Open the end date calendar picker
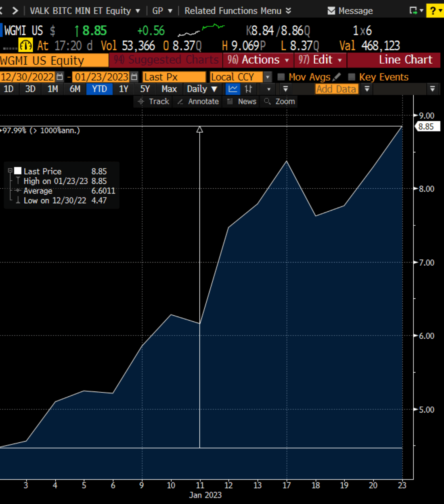Screen dimensions: 444x504 coord(134,77)
